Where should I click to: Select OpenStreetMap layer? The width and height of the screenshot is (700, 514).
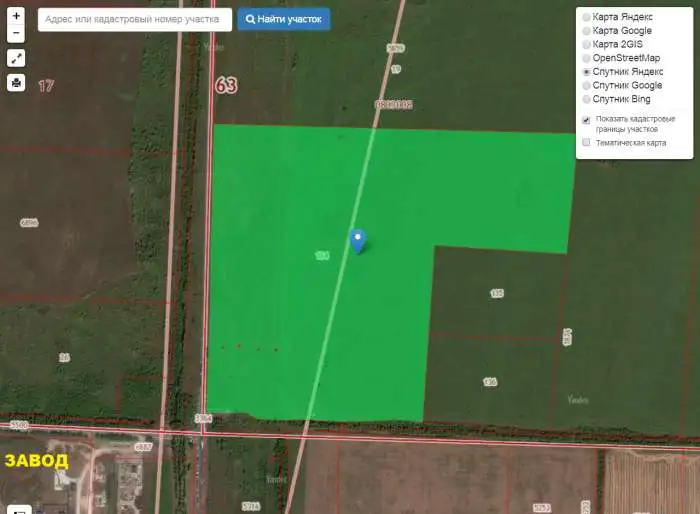coord(587,58)
